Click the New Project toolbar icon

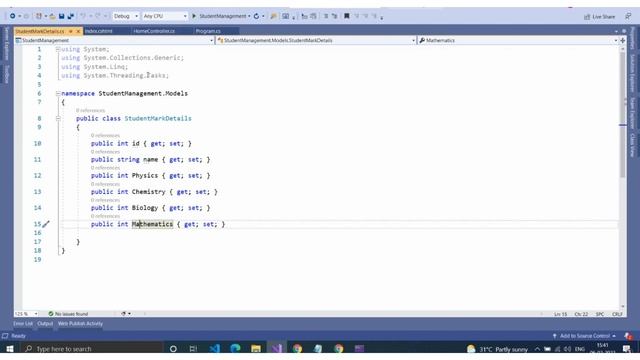pyautogui.click(x=39, y=16)
